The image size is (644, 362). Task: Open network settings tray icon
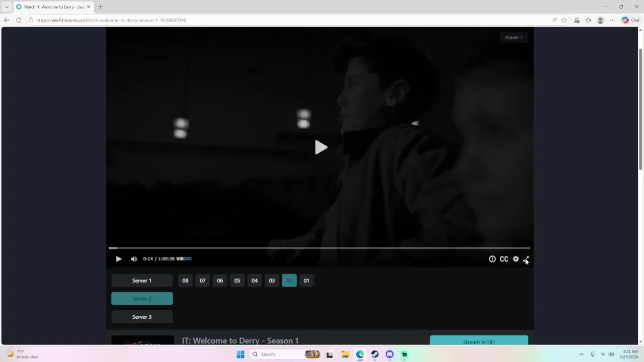tap(603, 354)
